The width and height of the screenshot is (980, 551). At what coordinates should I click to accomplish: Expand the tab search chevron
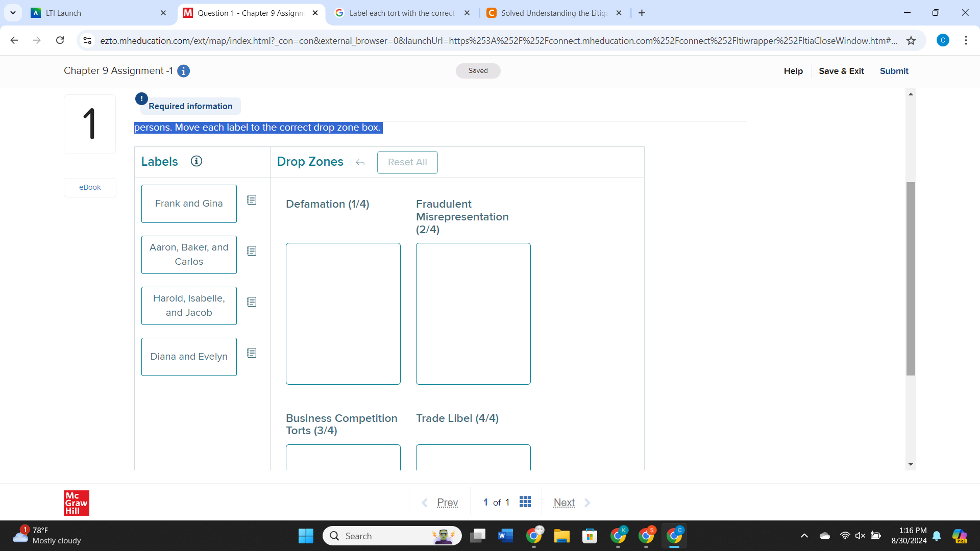(x=13, y=13)
